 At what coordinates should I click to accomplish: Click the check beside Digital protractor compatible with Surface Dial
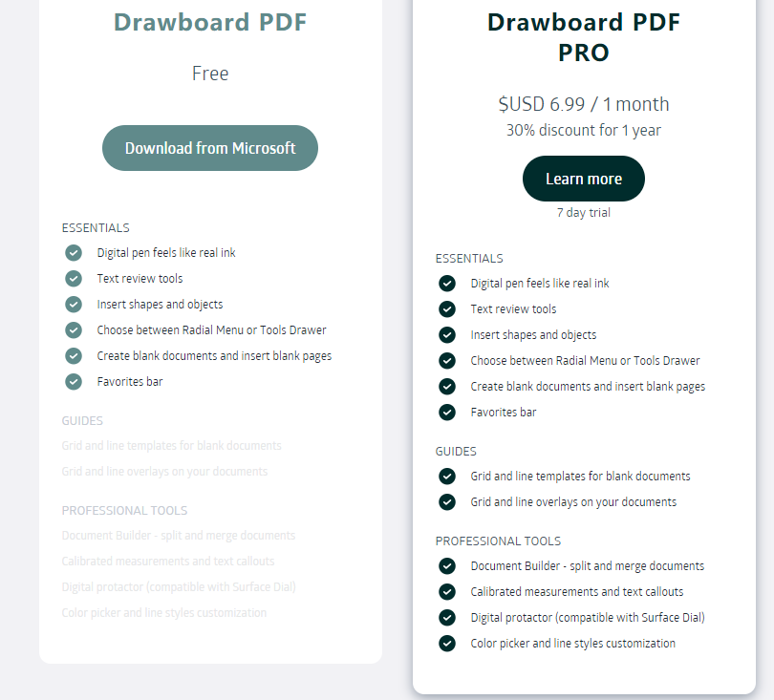tap(447, 617)
